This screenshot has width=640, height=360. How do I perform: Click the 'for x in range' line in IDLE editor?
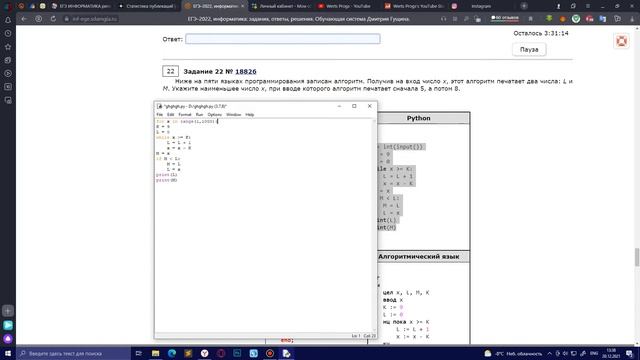[x=187, y=121]
